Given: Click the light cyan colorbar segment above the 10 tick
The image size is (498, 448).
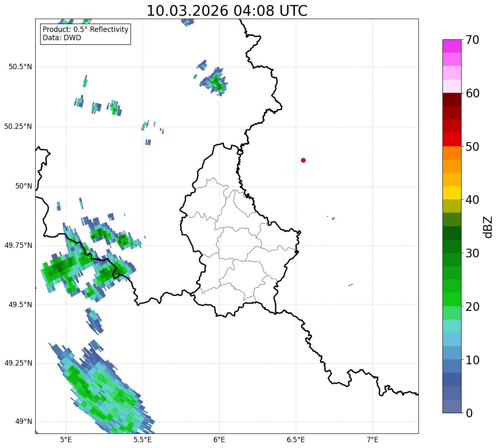Looking at the screenshot, I should coord(452,339).
